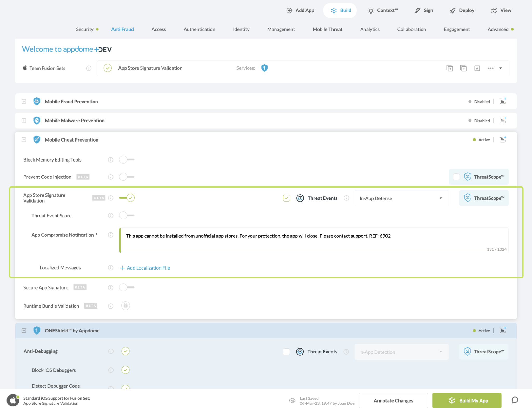Switch to the Mobile Threat tab

click(327, 29)
